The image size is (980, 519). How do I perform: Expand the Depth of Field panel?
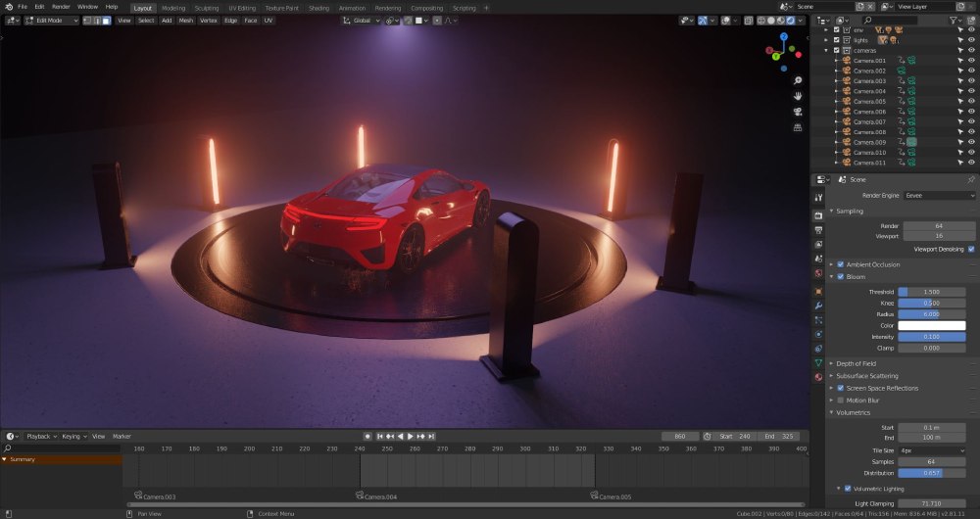[856, 363]
